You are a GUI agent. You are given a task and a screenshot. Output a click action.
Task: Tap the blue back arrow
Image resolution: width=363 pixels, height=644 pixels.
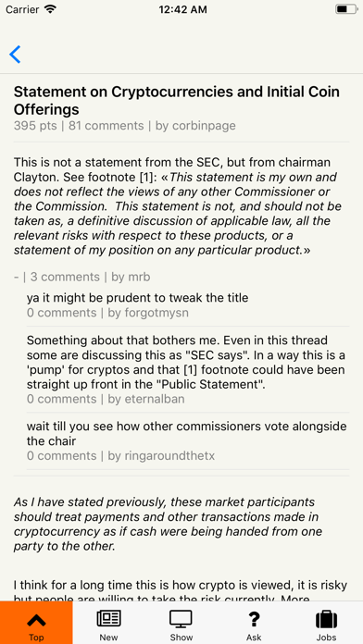click(x=15, y=55)
